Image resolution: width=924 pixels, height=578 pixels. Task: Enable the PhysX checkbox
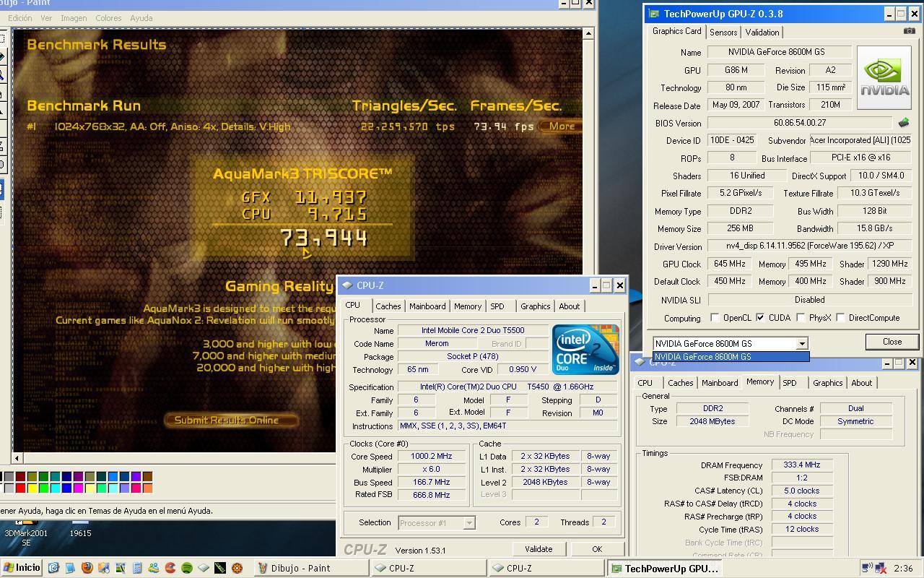click(x=801, y=318)
